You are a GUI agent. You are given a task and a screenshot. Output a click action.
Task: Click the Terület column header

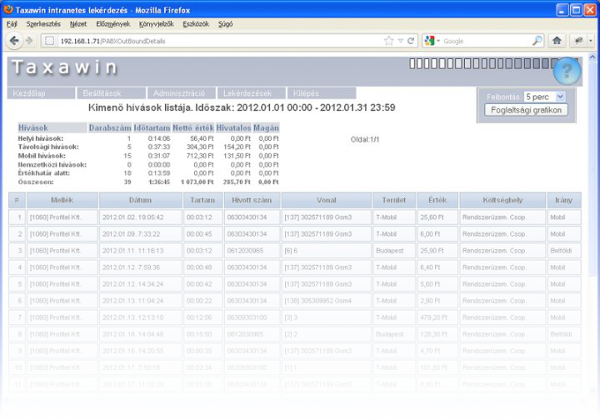click(x=394, y=200)
